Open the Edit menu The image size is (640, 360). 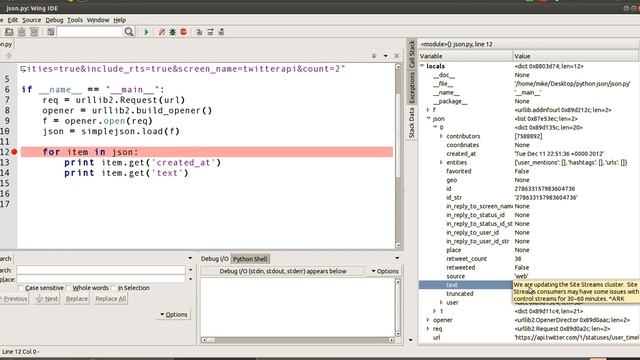13,20
